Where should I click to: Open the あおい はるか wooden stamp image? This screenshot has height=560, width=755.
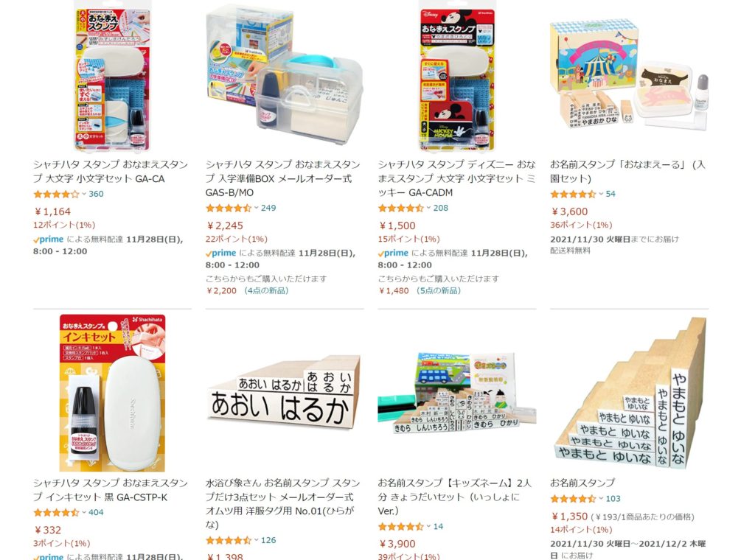point(284,393)
